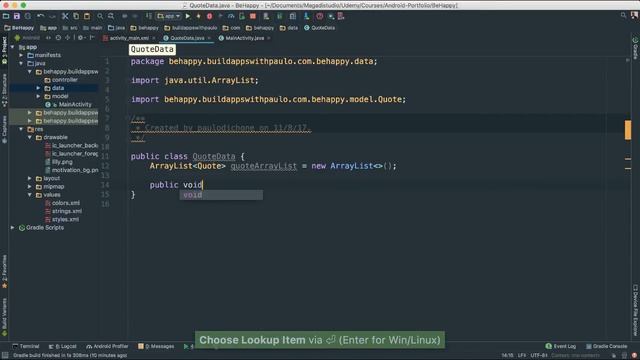Select the QuoteData.java editor tab
Image resolution: width=640 pixels, height=360 pixels.
coord(187,38)
